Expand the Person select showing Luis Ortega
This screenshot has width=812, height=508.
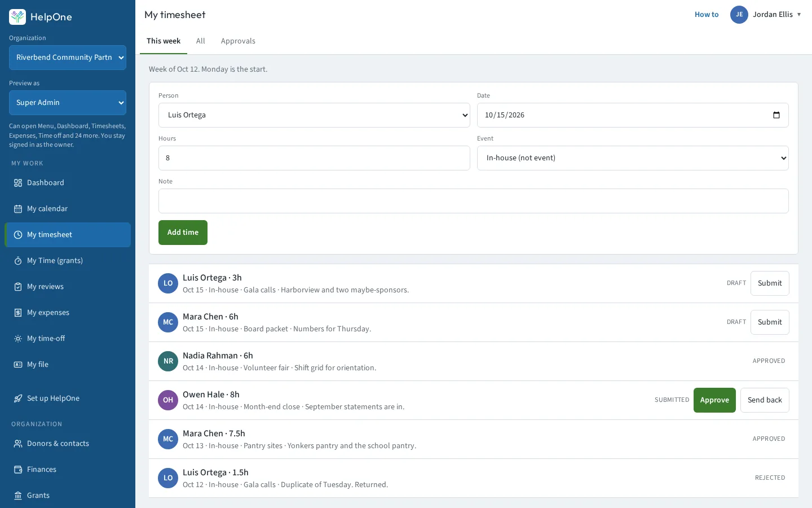pos(314,115)
